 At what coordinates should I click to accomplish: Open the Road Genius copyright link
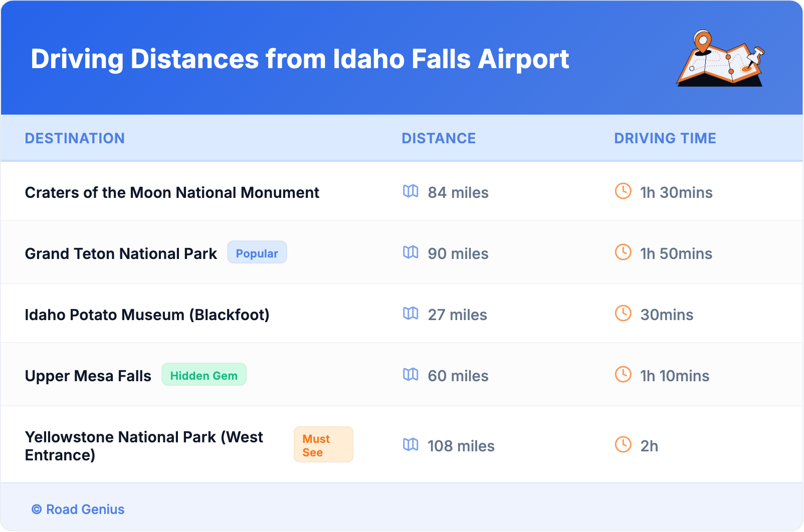pyautogui.click(x=79, y=509)
